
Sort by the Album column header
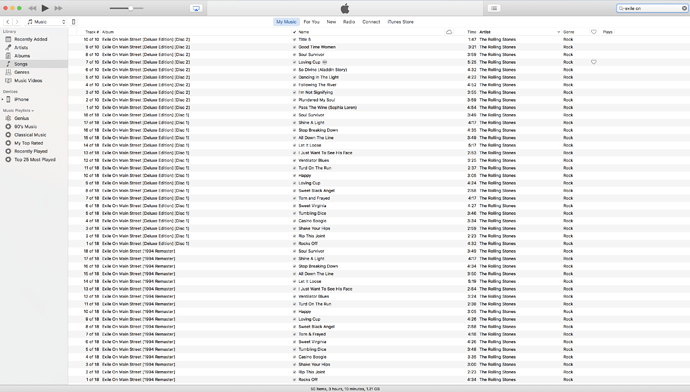click(x=108, y=32)
